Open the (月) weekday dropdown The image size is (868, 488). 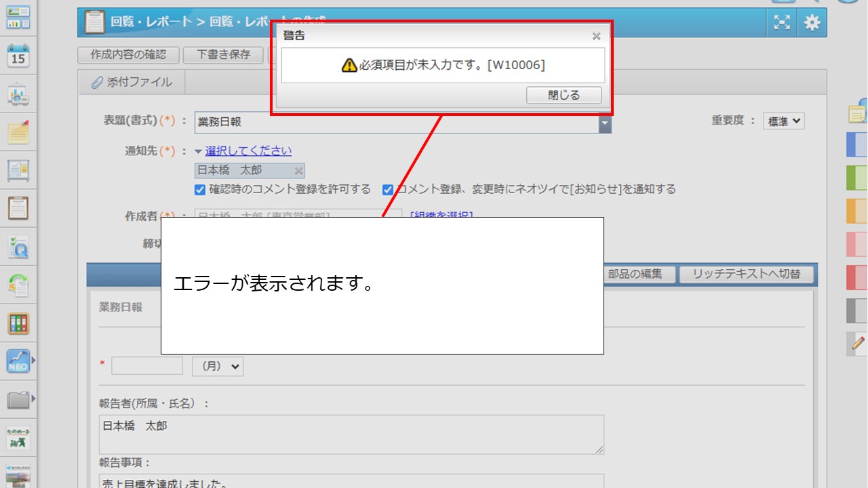218,366
